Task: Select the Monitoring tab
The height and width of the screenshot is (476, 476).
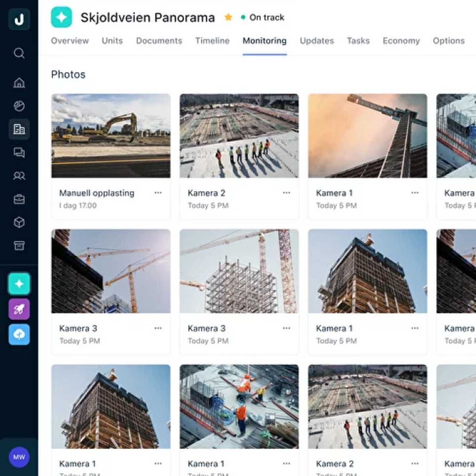Action: click(265, 40)
